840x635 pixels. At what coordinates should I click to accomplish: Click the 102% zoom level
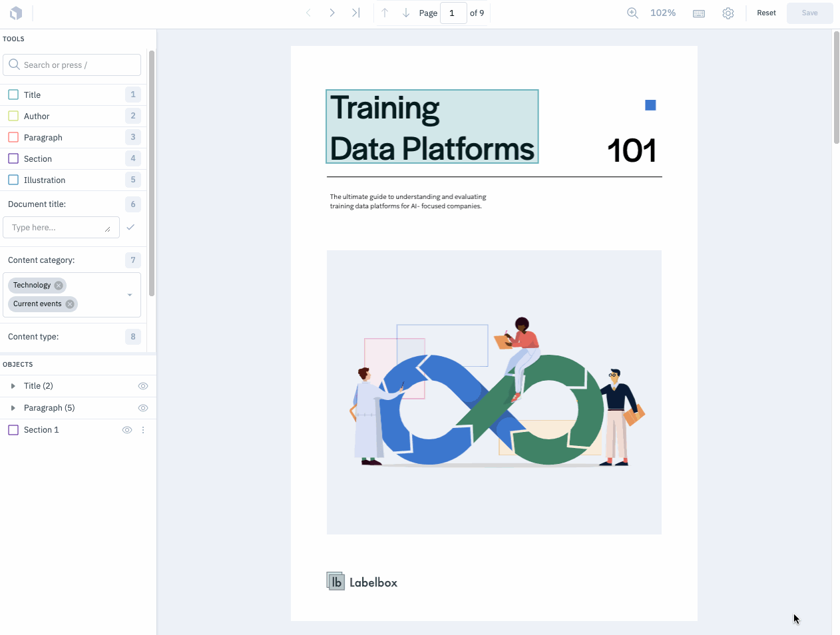coord(663,13)
